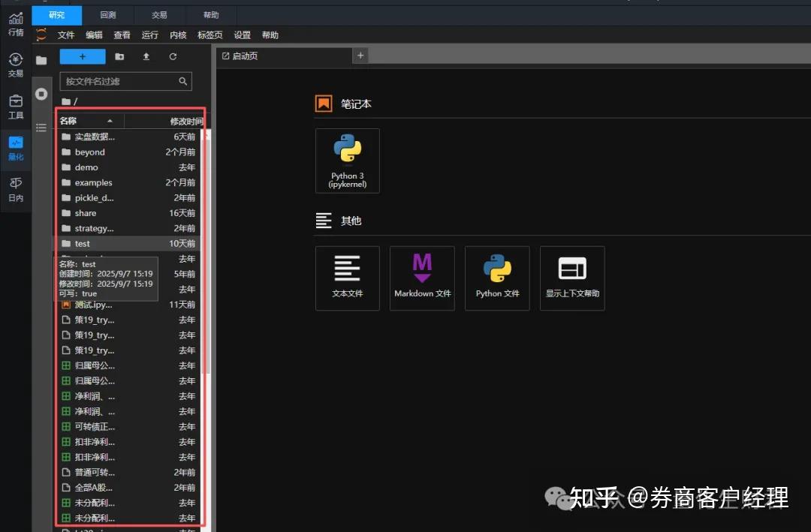The height and width of the screenshot is (532, 811).
Task: Open the test folder
Action: [83, 243]
